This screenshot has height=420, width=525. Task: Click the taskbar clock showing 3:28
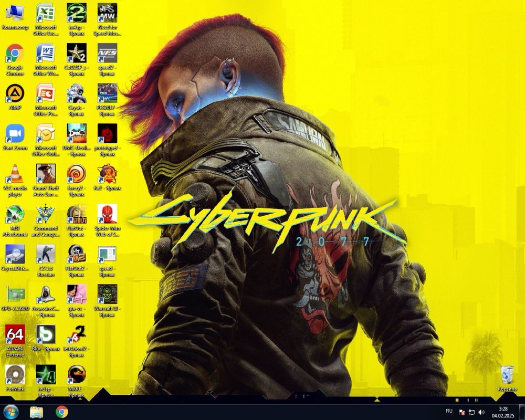pos(502,412)
